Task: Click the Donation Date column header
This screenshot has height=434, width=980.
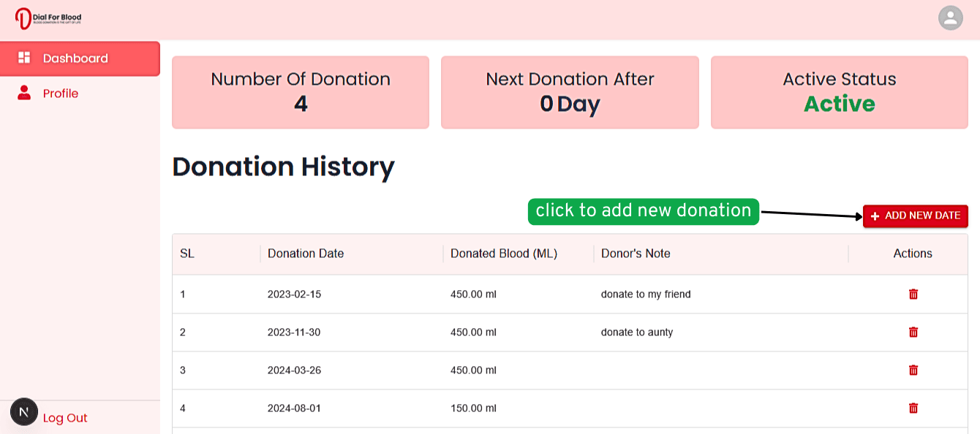Action: click(x=306, y=254)
